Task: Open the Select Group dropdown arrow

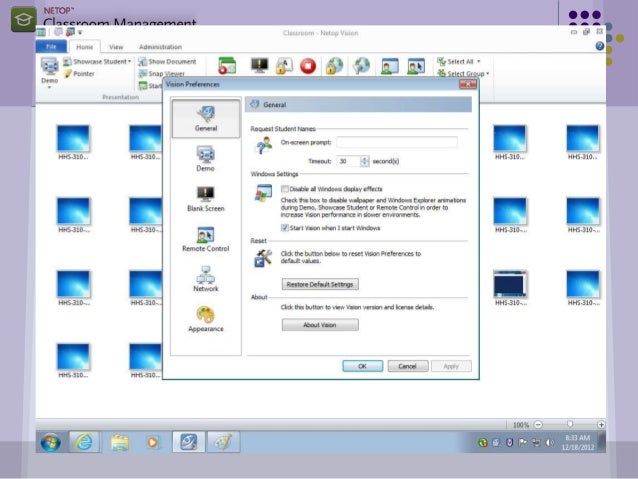Action: coord(487,74)
